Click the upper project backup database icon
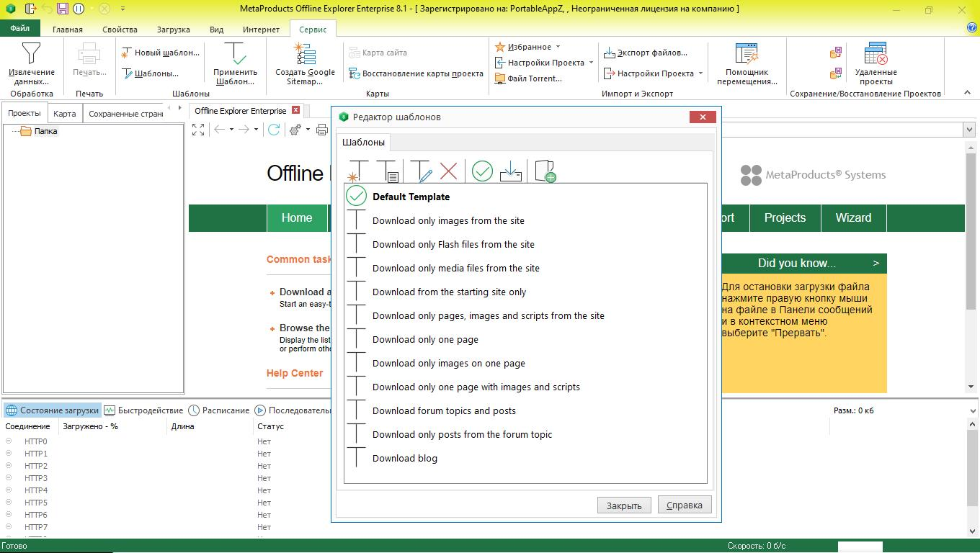This screenshot has width=980, height=553. tap(836, 53)
